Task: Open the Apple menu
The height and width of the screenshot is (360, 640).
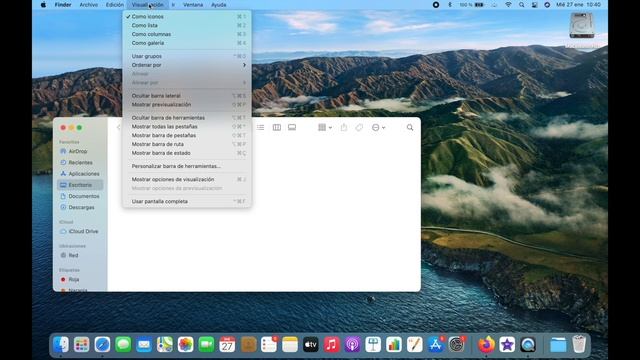Action: [43, 5]
